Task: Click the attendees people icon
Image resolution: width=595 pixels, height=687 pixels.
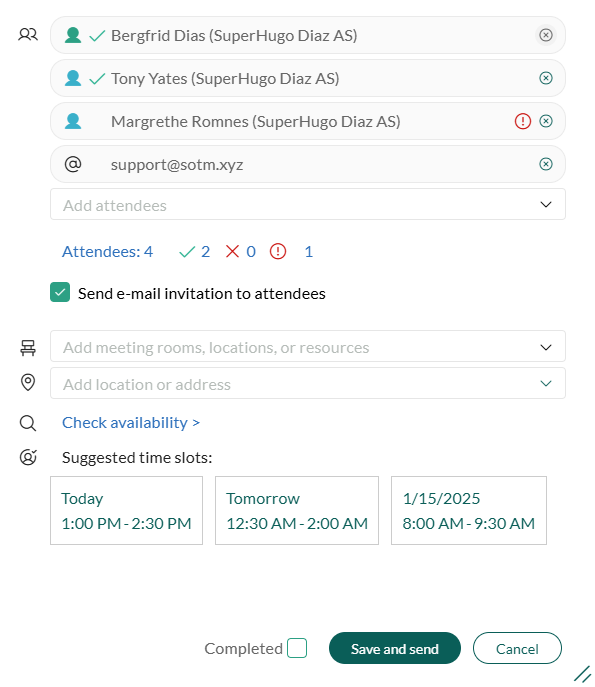Action: click(28, 35)
